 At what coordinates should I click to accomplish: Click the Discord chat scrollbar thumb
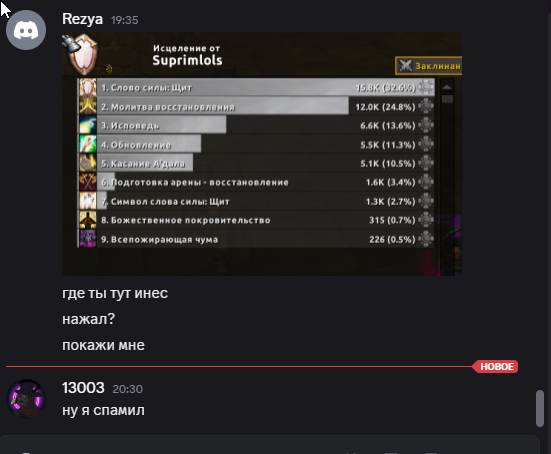click(540, 408)
